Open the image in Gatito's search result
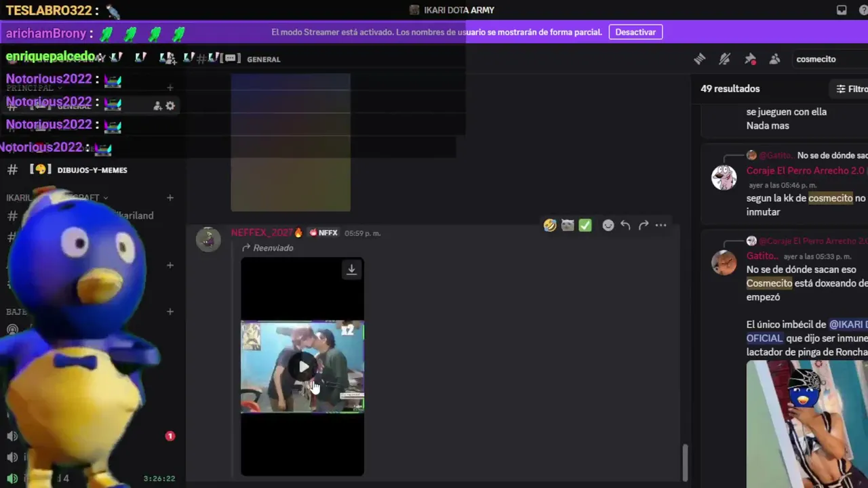The image size is (868, 488). (807, 424)
